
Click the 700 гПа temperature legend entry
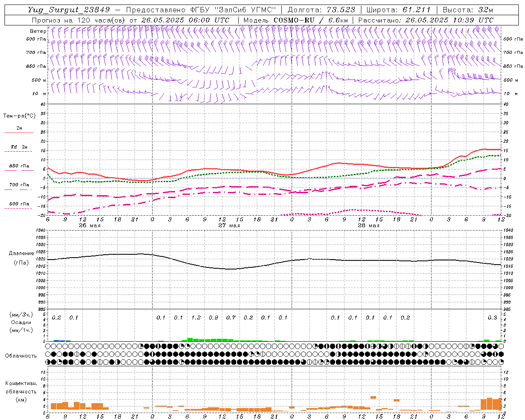click(19, 185)
